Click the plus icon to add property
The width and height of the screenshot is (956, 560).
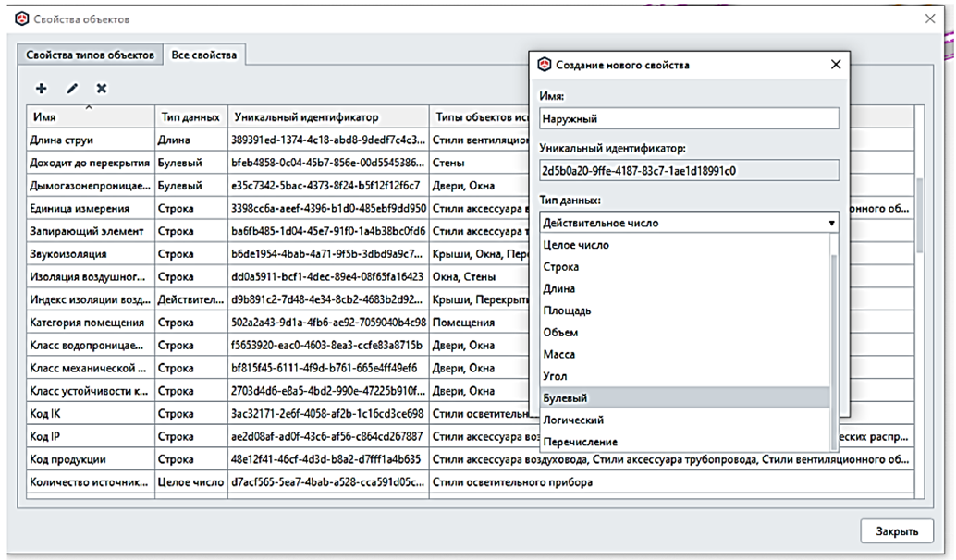tap(41, 89)
